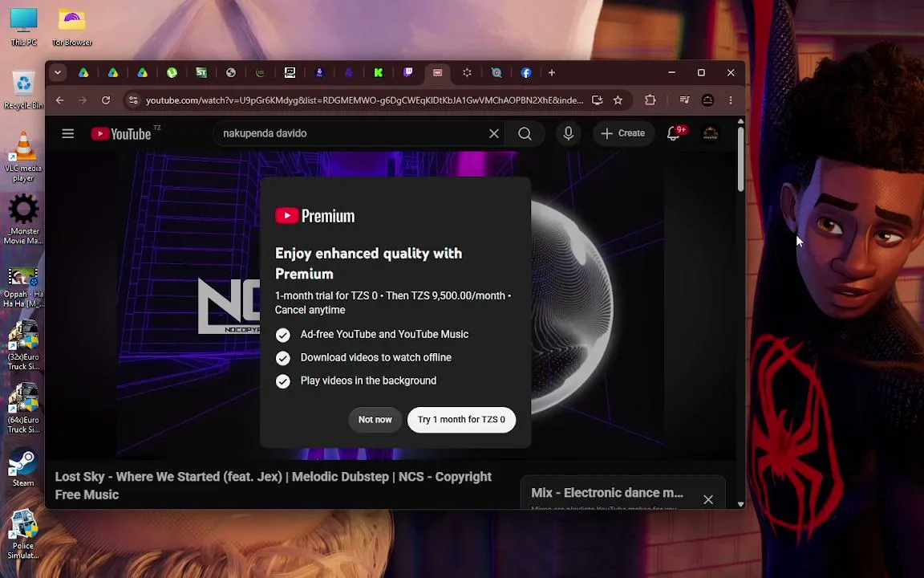The width and height of the screenshot is (924, 578).
Task: Open the media control toolbar icon
Action: pos(684,100)
